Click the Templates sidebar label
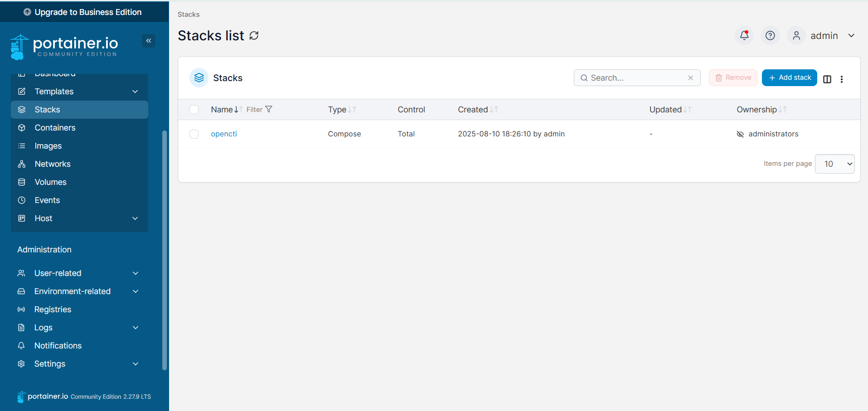 pyautogui.click(x=54, y=92)
